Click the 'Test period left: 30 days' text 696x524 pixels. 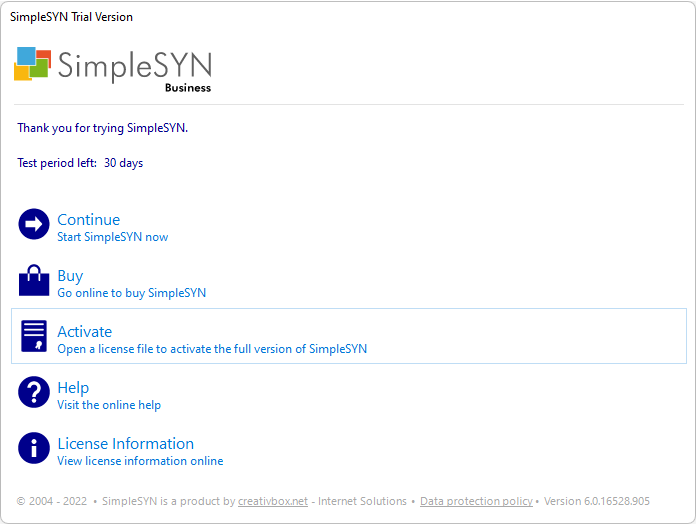(x=80, y=163)
